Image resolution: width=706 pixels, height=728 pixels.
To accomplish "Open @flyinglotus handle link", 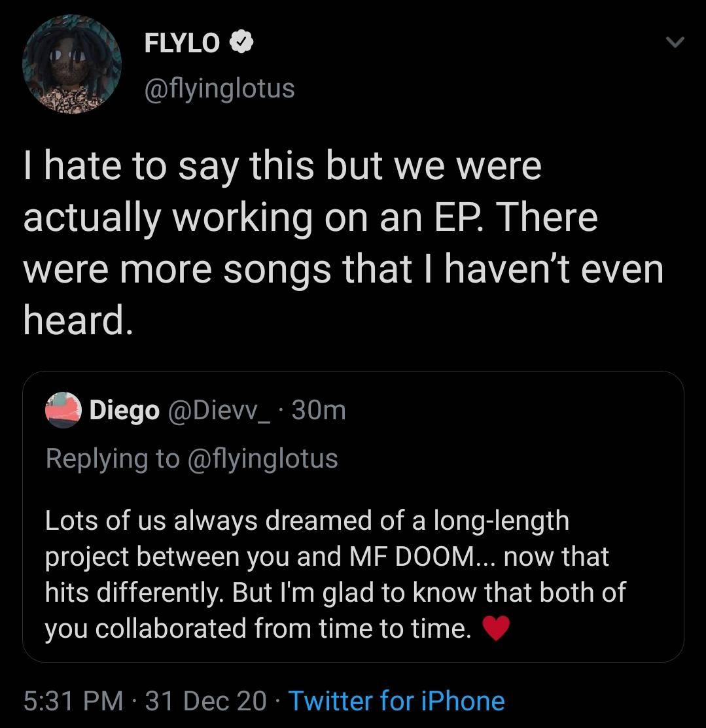I will tap(219, 88).
